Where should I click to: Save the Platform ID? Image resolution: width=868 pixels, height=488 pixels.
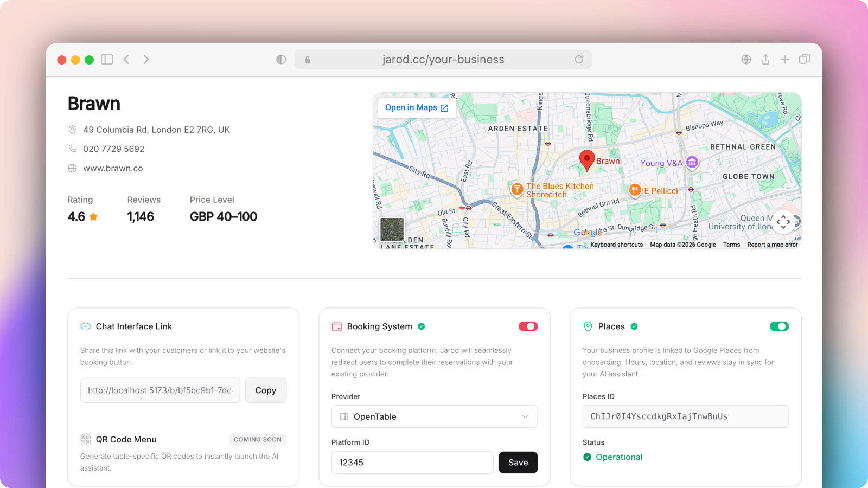click(x=518, y=463)
